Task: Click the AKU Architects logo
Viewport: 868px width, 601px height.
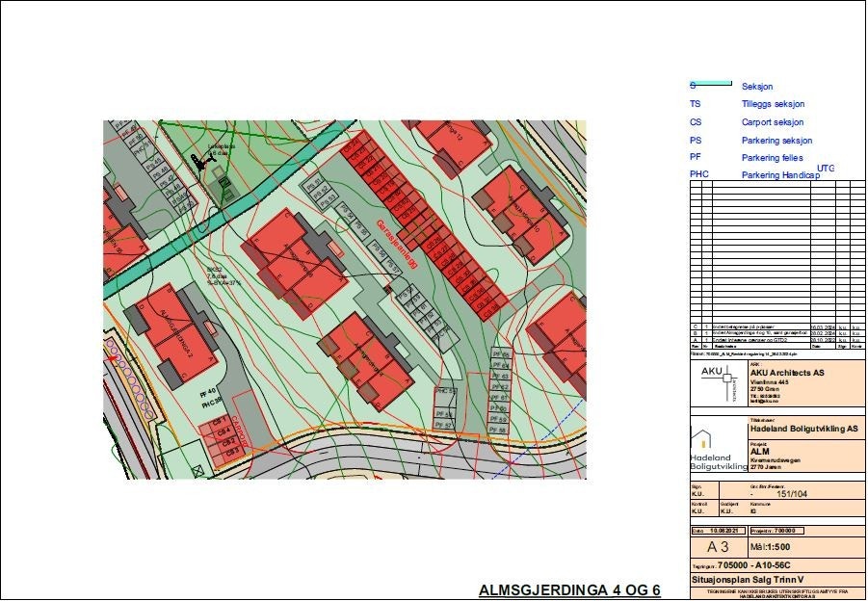Action: coord(719,385)
